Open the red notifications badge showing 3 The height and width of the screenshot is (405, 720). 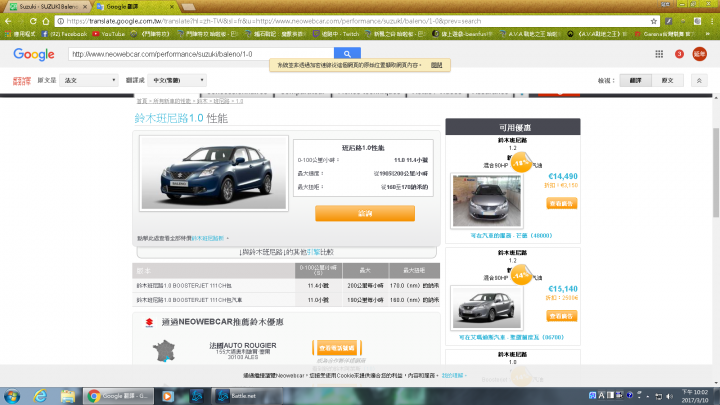679,54
